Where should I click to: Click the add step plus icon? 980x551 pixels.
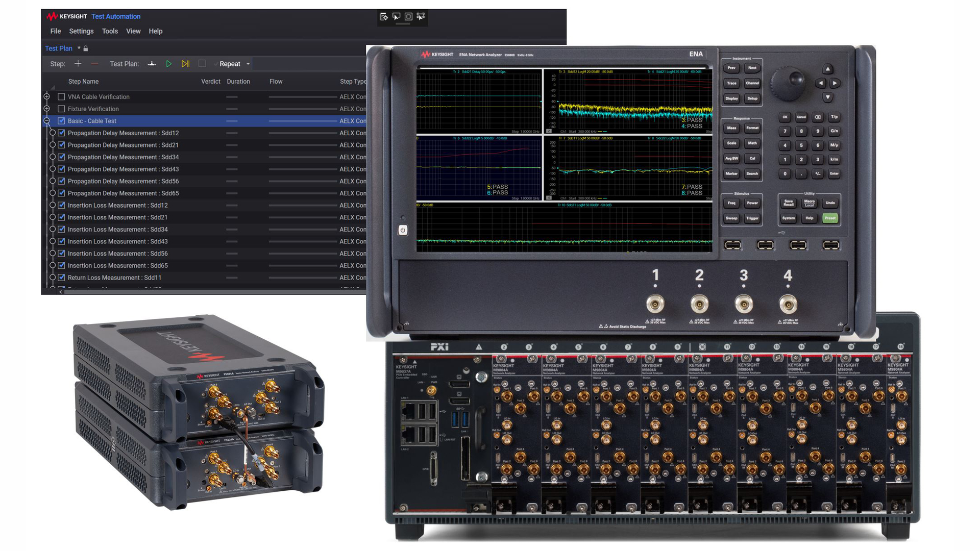[78, 64]
